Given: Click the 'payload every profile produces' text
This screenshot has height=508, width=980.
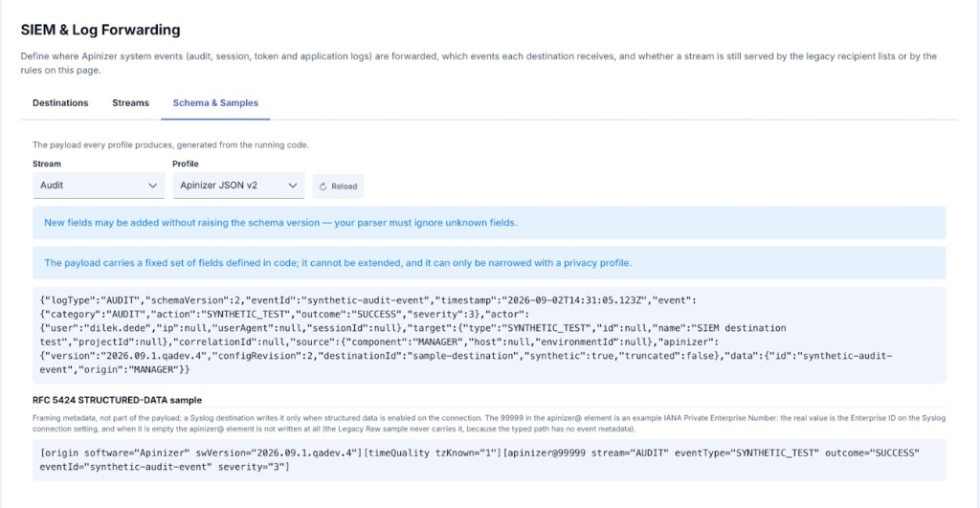Looking at the screenshot, I should click(170, 145).
